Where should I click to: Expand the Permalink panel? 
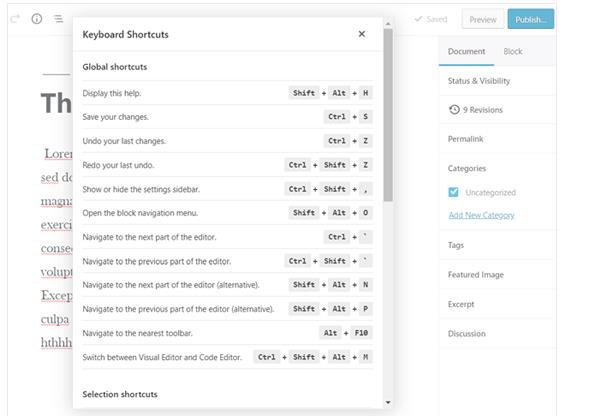466,138
